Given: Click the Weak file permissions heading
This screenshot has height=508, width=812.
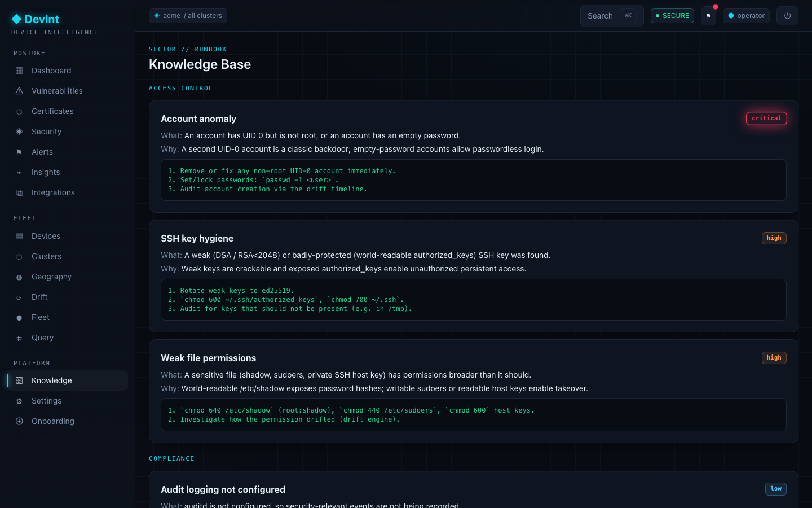Looking at the screenshot, I should pyautogui.click(x=208, y=358).
